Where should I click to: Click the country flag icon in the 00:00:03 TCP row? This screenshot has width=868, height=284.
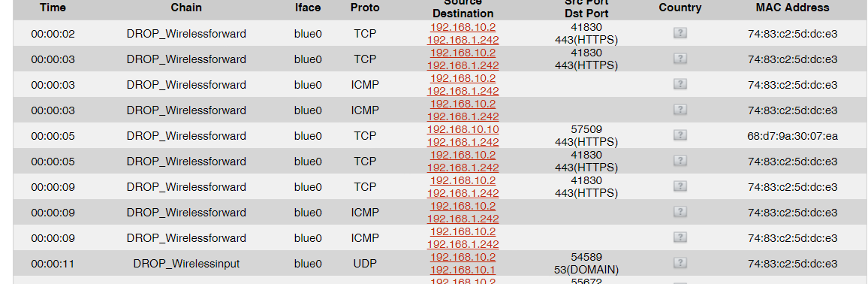click(680, 59)
